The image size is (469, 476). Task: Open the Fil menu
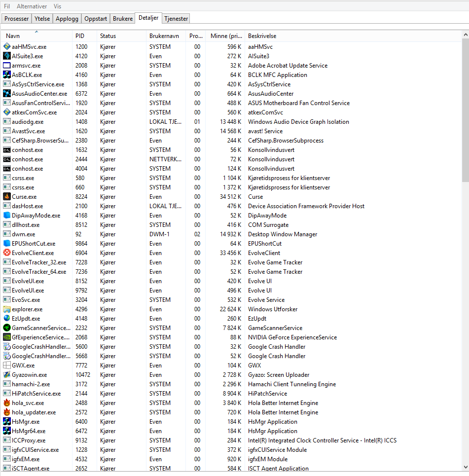click(7, 6)
